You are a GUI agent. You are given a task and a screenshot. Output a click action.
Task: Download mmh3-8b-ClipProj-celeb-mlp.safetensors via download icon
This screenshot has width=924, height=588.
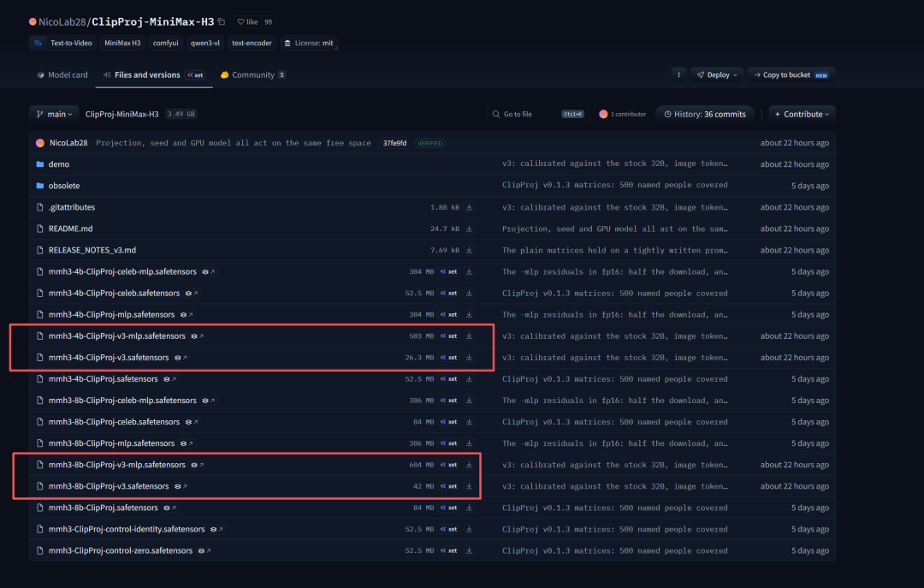coord(469,401)
